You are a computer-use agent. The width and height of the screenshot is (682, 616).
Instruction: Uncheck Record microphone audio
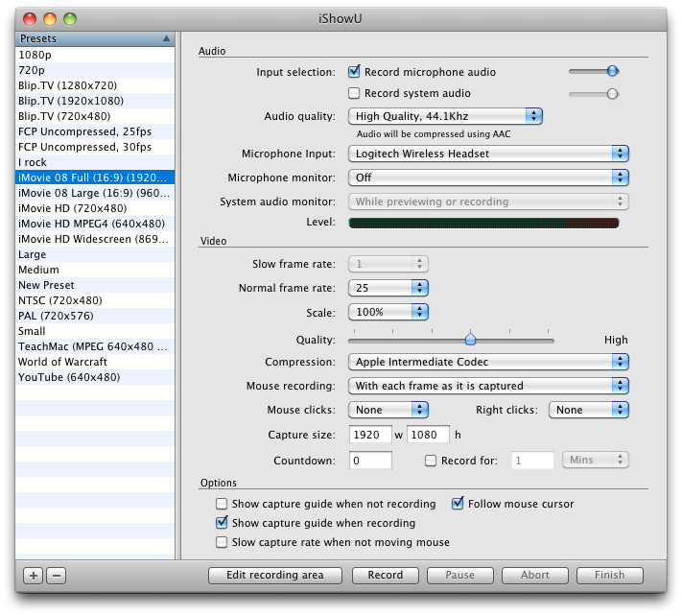coord(354,72)
